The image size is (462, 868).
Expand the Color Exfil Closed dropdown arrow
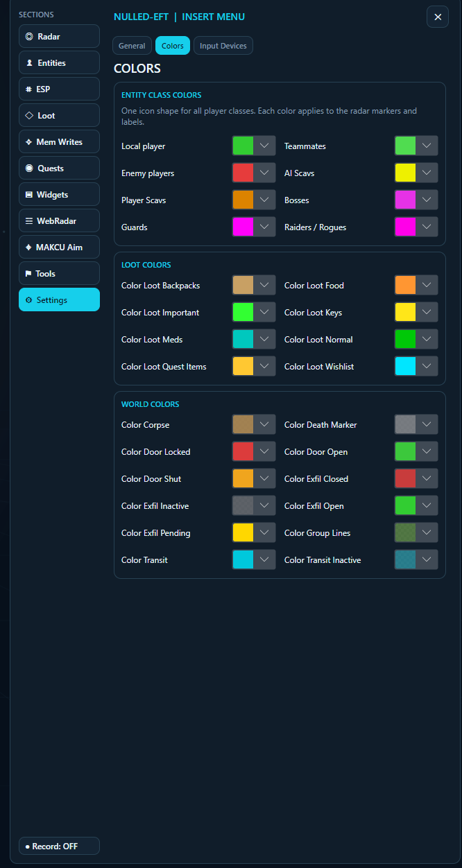click(427, 478)
